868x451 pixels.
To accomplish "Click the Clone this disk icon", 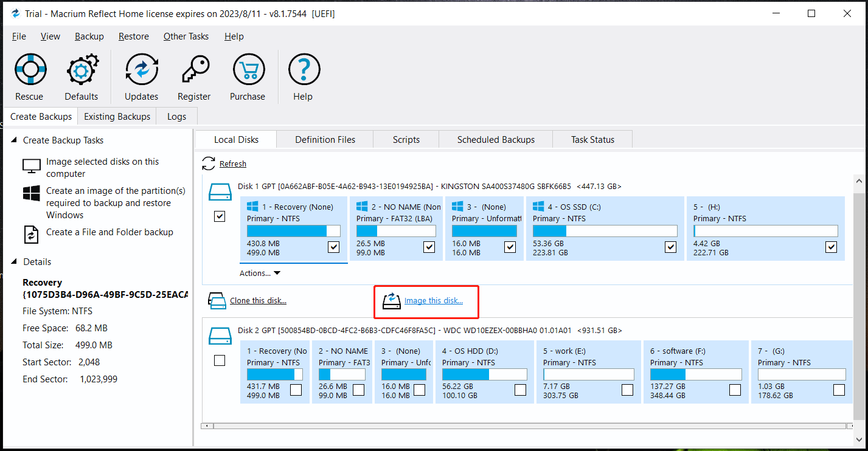I will pos(217,300).
